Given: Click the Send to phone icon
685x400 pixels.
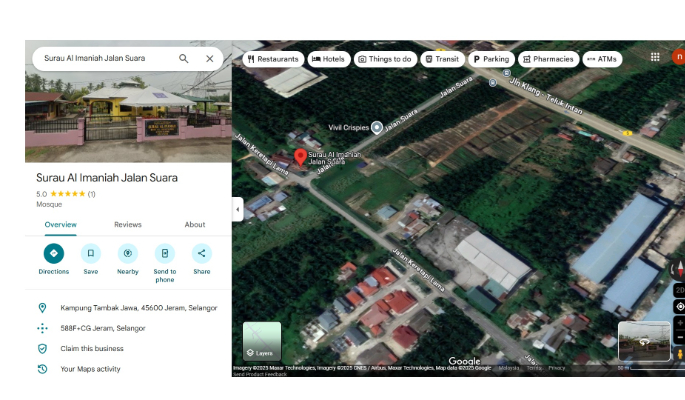Looking at the screenshot, I should coord(165,253).
